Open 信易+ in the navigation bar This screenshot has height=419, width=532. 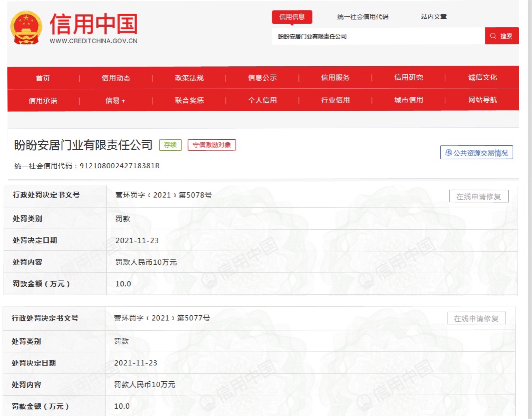[x=115, y=101]
